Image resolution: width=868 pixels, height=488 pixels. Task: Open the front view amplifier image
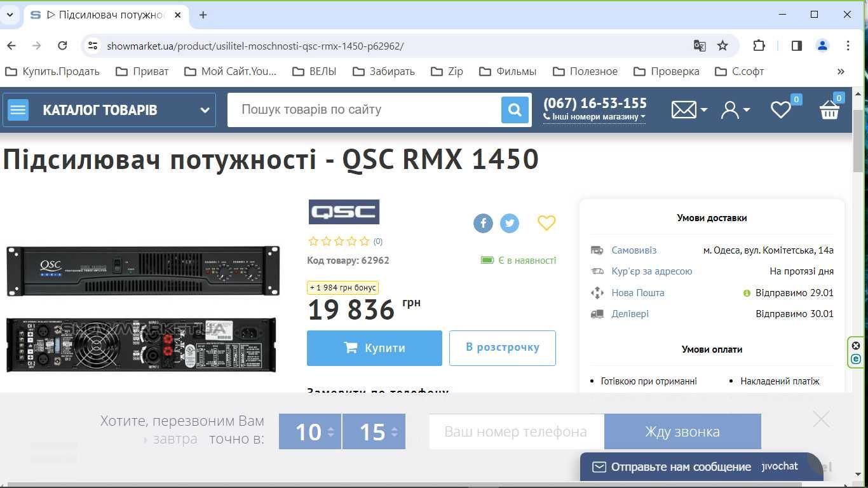point(143,271)
